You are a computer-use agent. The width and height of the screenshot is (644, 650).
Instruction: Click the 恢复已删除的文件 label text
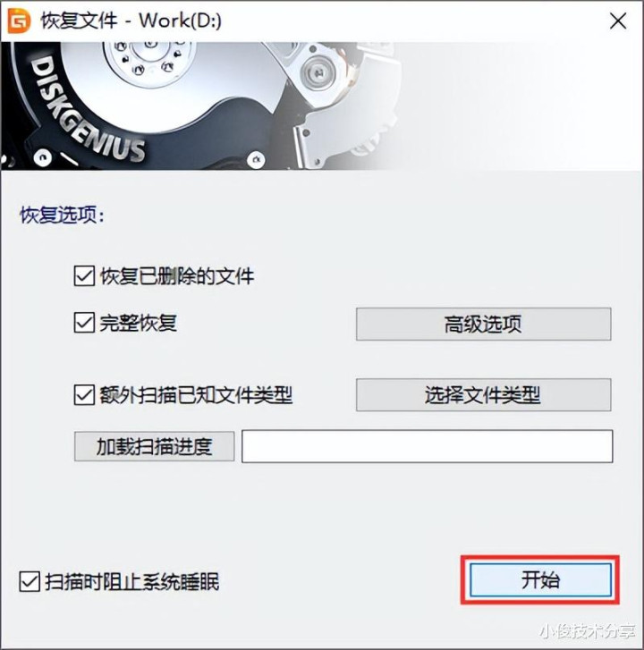point(177,276)
